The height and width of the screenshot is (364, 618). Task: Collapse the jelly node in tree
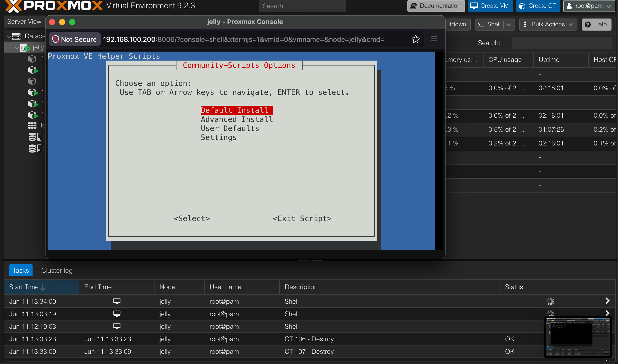[17, 48]
